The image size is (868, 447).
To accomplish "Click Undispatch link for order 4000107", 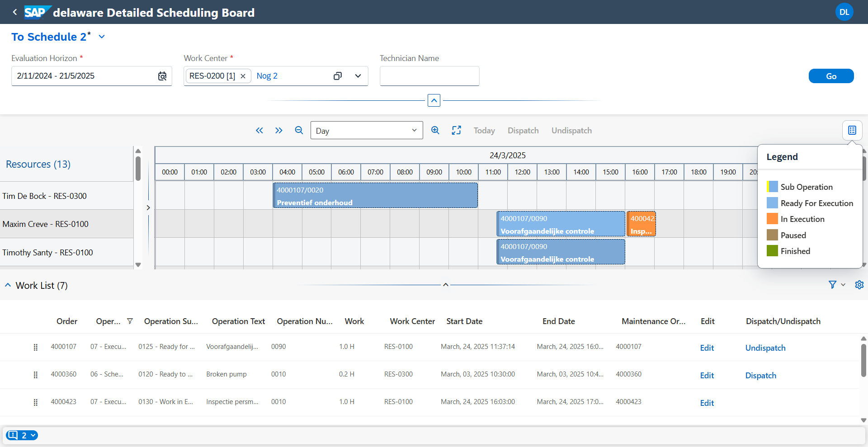I will 765,348.
